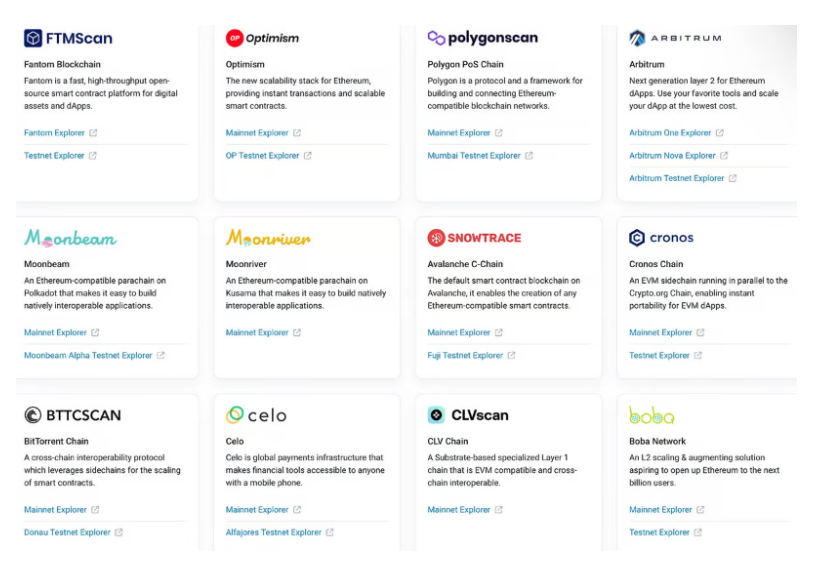Click the Cronos hexagon logo

coord(637,238)
